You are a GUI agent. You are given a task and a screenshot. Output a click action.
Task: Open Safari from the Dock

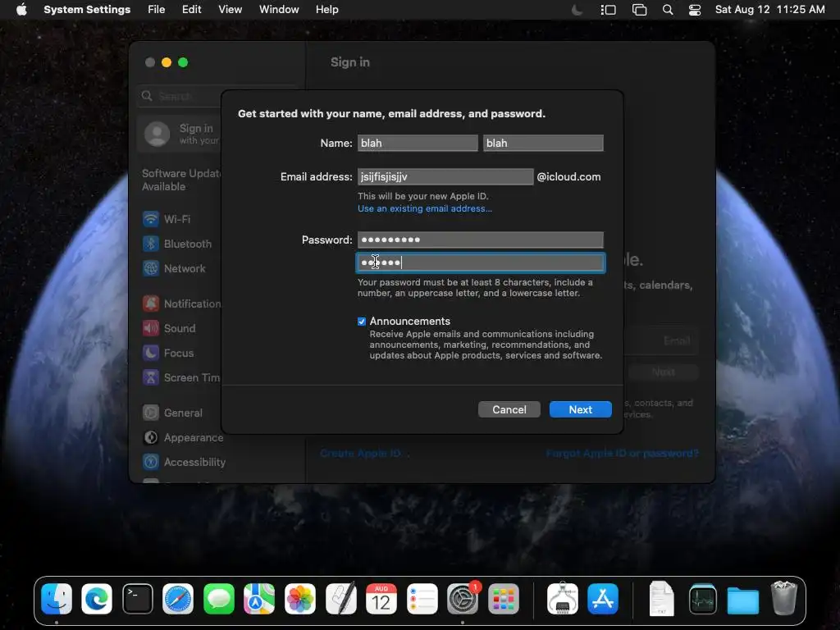pyautogui.click(x=178, y=598)
